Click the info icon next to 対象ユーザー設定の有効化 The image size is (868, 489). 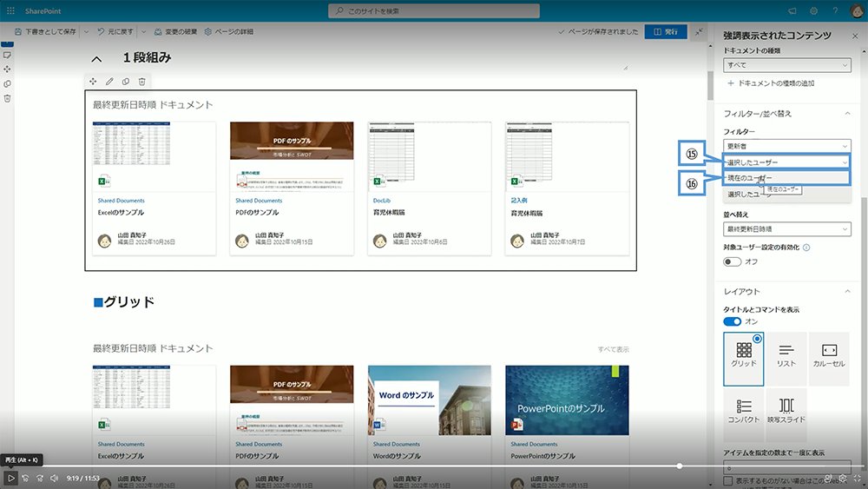coord(806,248)
